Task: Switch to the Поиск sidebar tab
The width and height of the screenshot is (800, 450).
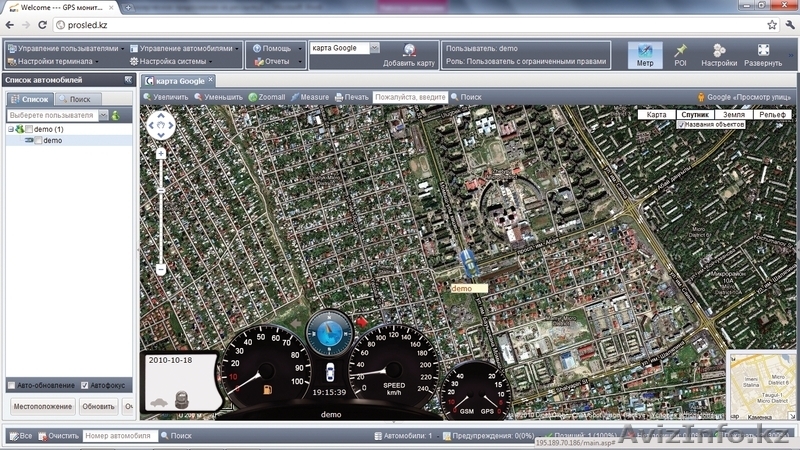Action: pos(74,99)
